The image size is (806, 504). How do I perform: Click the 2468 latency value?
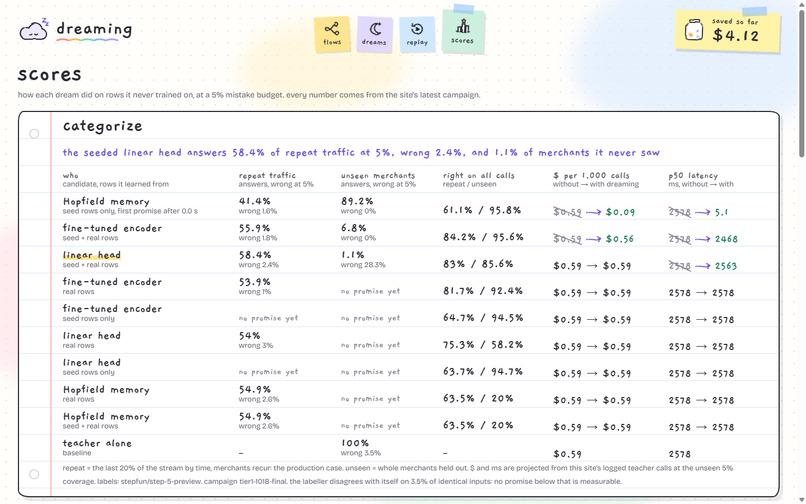[x=726, y=239]
